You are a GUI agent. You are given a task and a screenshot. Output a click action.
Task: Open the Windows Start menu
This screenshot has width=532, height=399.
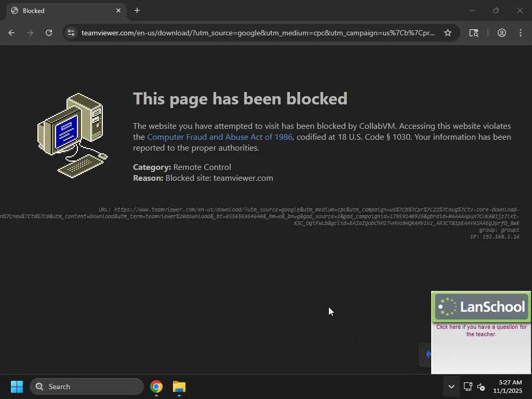(x=17, y=387)
